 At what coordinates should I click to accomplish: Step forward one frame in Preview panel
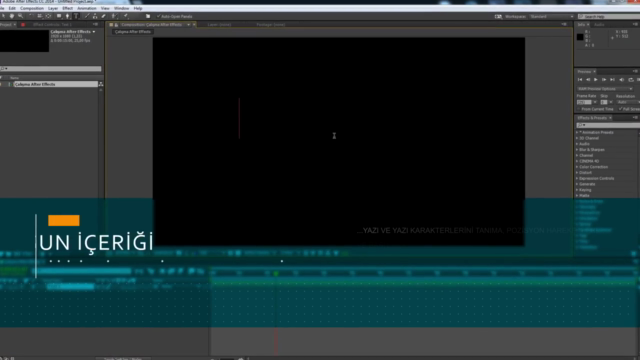(x=604, y=80)
